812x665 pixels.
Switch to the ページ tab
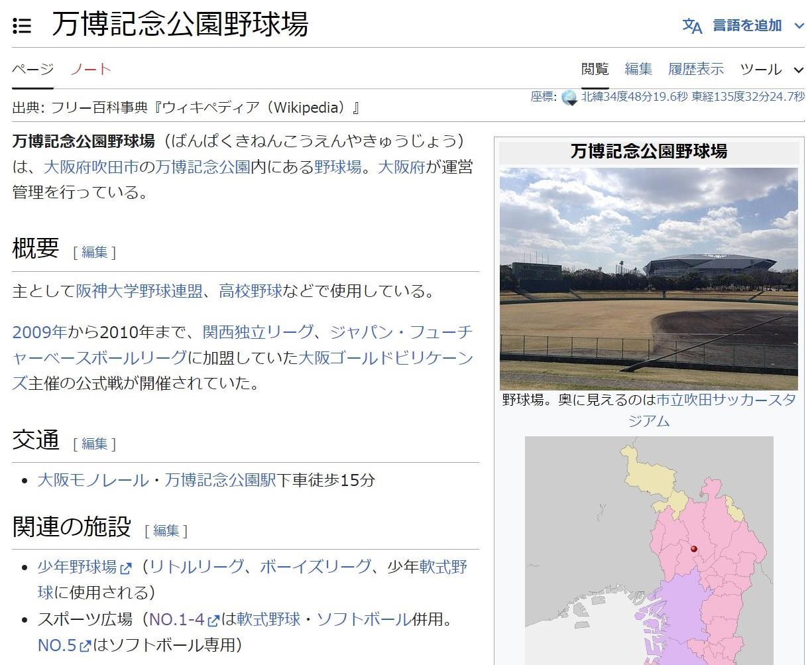(x=32, y=69)
